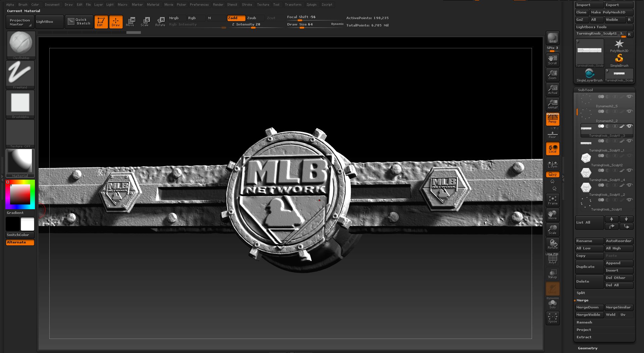Toggle Zsub mode
This screenshot has height=353, width=644.
255,18
